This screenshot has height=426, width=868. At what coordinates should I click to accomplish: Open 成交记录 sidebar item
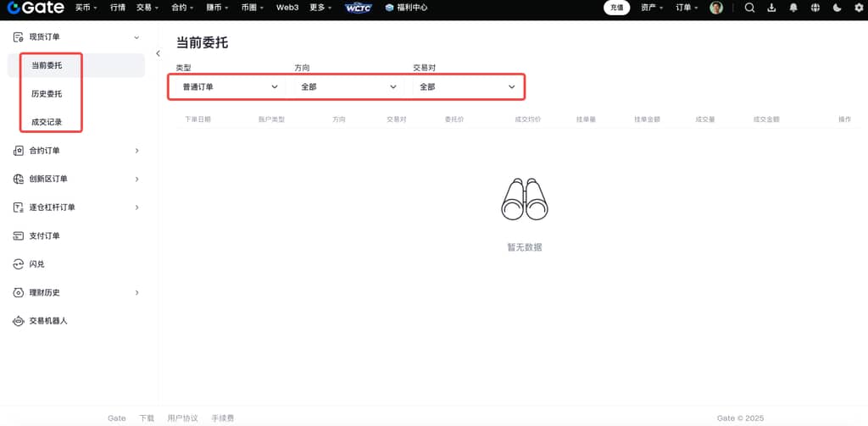click(x=47, y=122)
